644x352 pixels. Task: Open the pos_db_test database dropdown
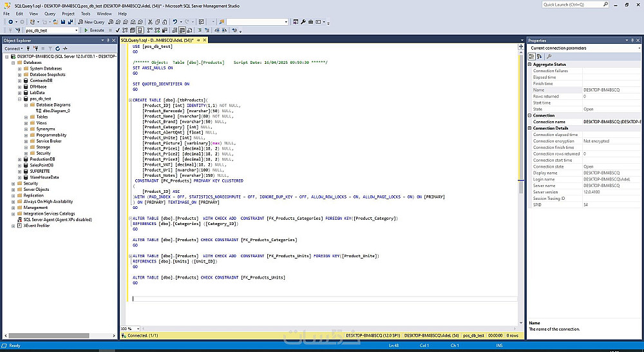coord(76,30)
